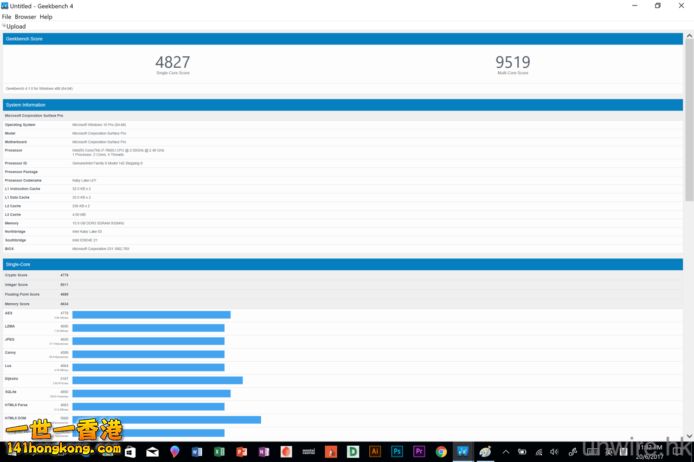
Task: Open Google Chrome from taskbar
Action: [x=441, y=452]
